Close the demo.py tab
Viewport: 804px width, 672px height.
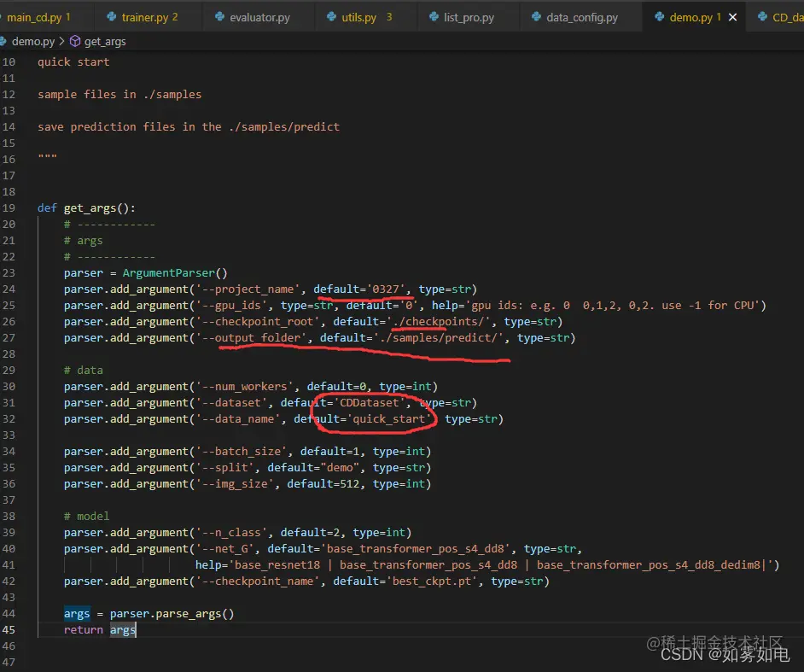tap(732, 17)
